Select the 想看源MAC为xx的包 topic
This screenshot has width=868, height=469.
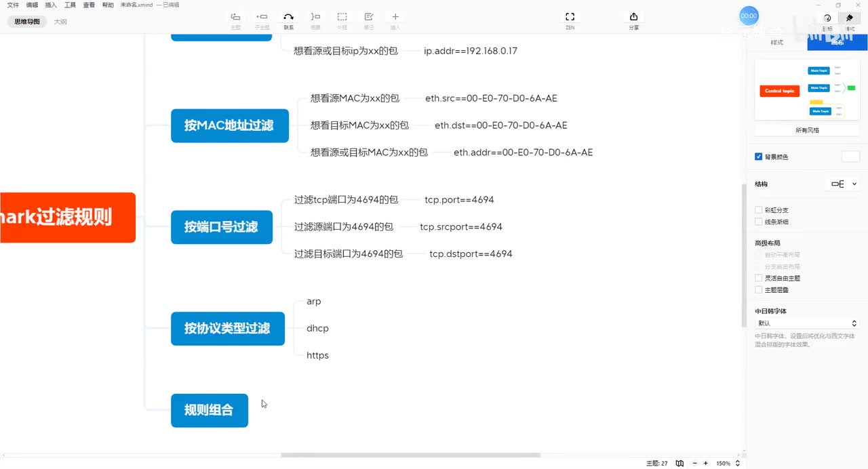point(355,98)
